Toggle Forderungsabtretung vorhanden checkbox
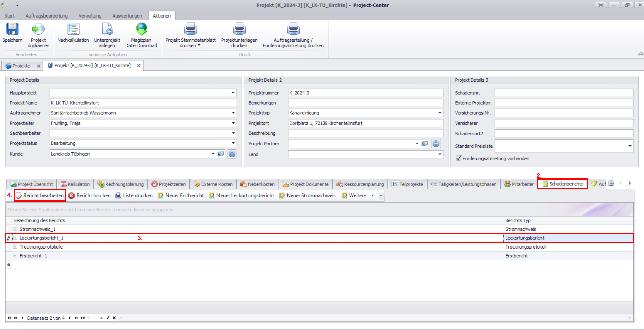Viewport: 644px width, 330px height. pyautogui.click(x=459, y=158)
